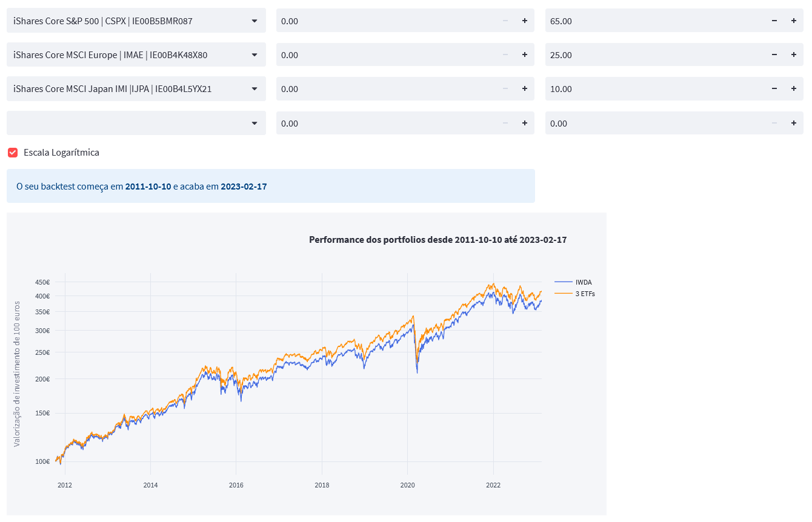Toggle IWDA series in chart legend
The height and width of the screenshot is (522, 812).
584,282
